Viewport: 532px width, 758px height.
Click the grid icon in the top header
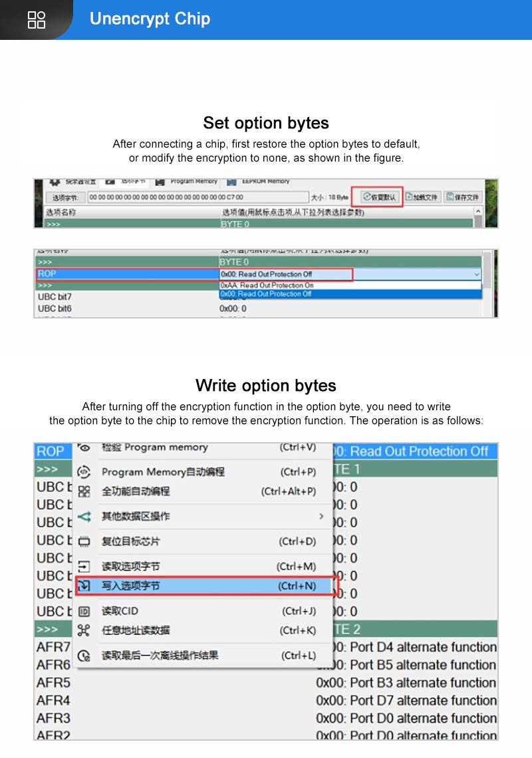37,20
